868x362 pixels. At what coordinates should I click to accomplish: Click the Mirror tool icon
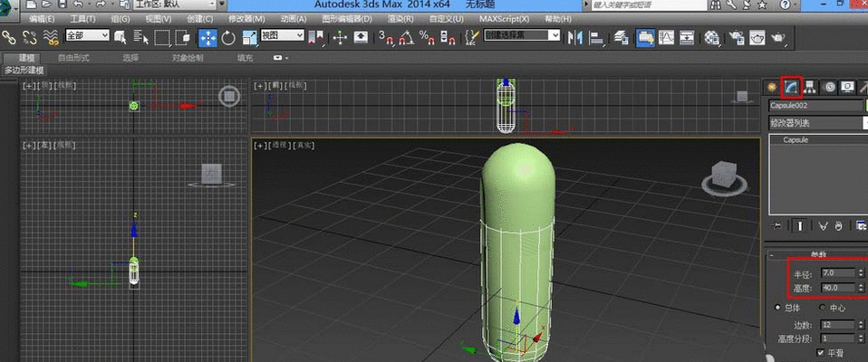click(x=575, y=38)
